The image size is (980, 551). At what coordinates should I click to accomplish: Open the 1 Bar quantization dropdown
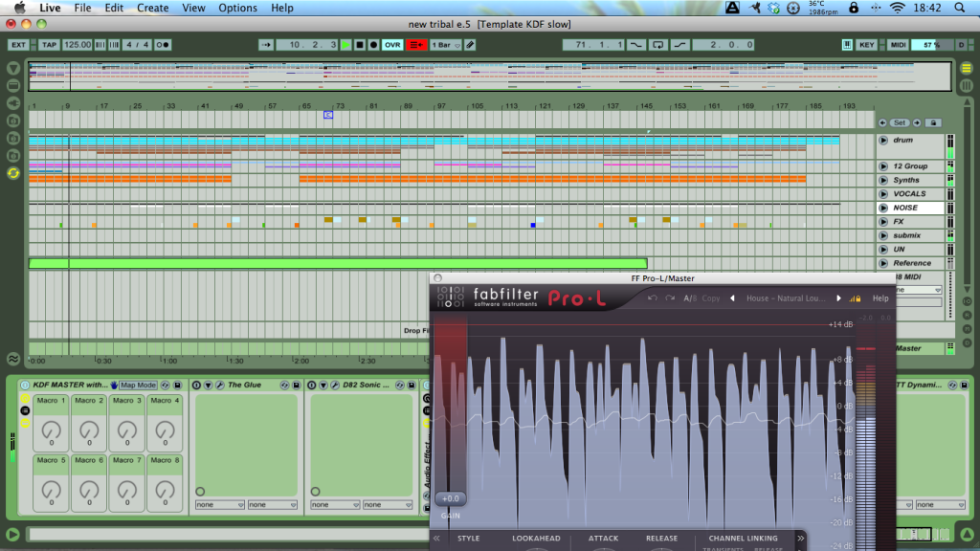tap(445, 45)
